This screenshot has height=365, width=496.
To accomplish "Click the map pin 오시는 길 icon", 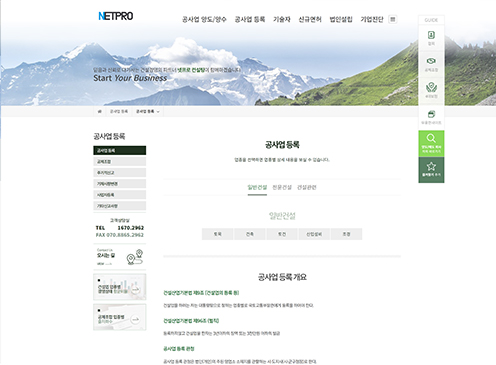I will 135,257.
